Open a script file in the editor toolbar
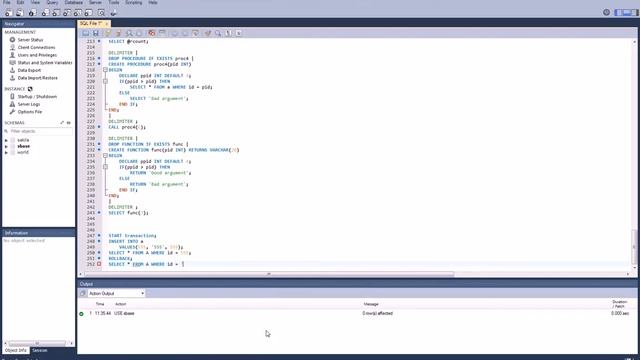 click(86, 33)
